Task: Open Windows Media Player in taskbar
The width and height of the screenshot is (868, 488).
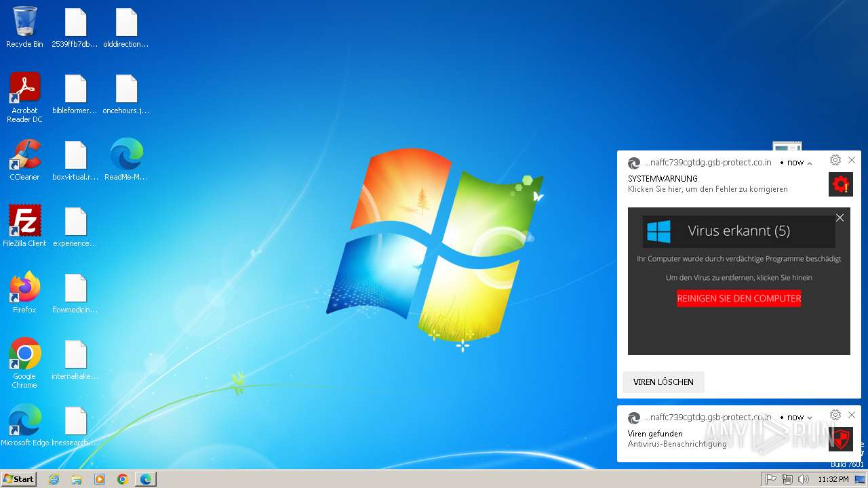Action: [100, 479]
